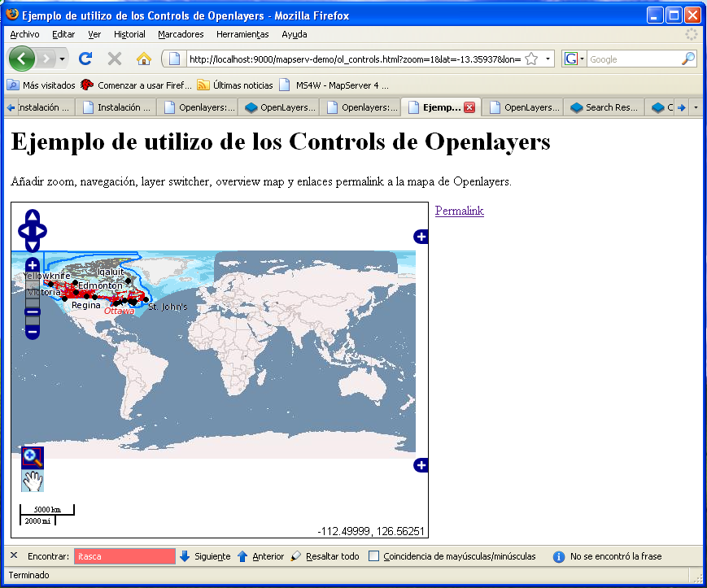Enable Coincidencia de mayúsculas/minúsculas checkbox
Viewport: 707px width, 588px height.
click(x=374, y=556)
